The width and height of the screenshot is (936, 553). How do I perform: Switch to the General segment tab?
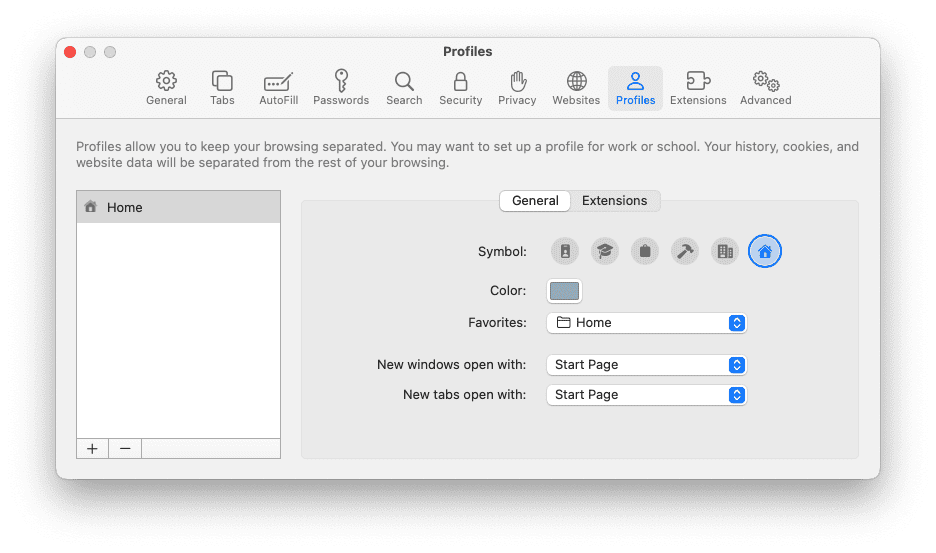[535, 201]
